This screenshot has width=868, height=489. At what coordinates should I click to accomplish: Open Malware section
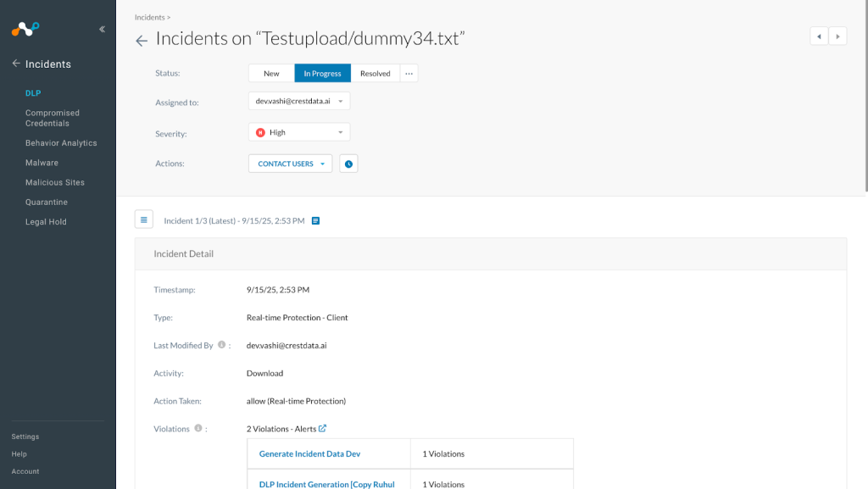[42, 163]
